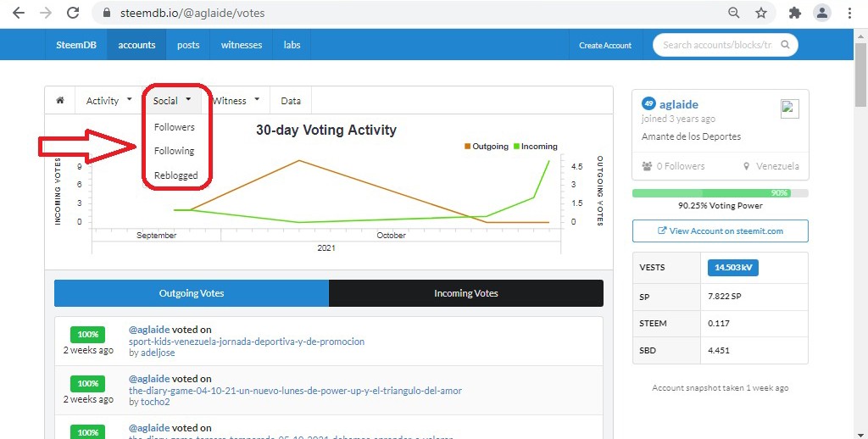Click the reputation badge 49
The image size is (868, 439).
pos(648,103)
